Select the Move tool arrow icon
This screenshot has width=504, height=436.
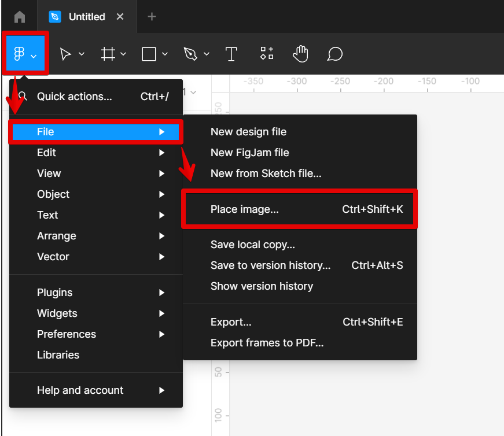point(66,54)
